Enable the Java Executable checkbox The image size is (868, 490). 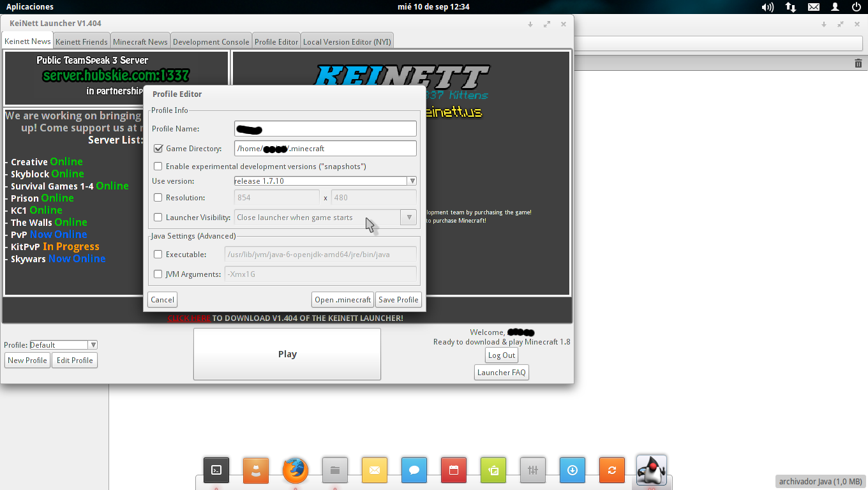[x=158, y=255]
